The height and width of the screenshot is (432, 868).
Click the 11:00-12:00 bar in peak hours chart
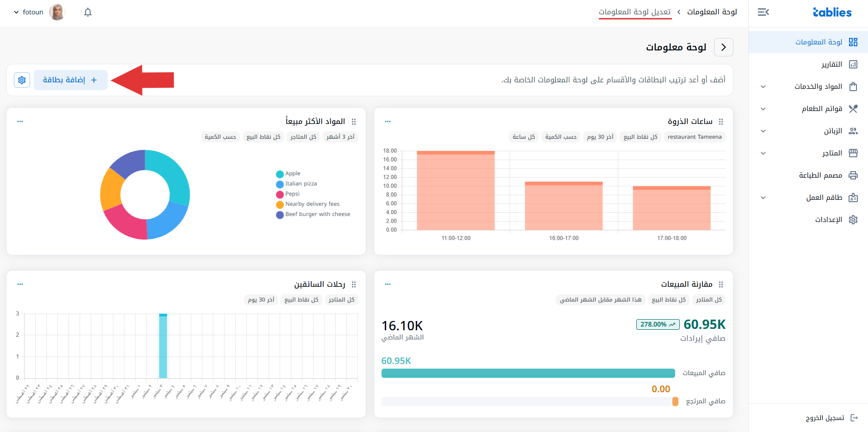[456, 191]
